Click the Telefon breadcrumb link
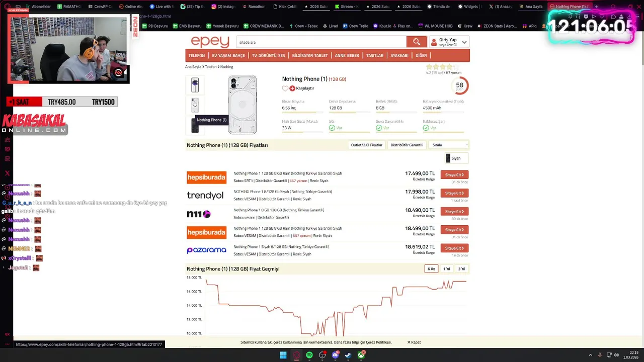 point(211,67)
